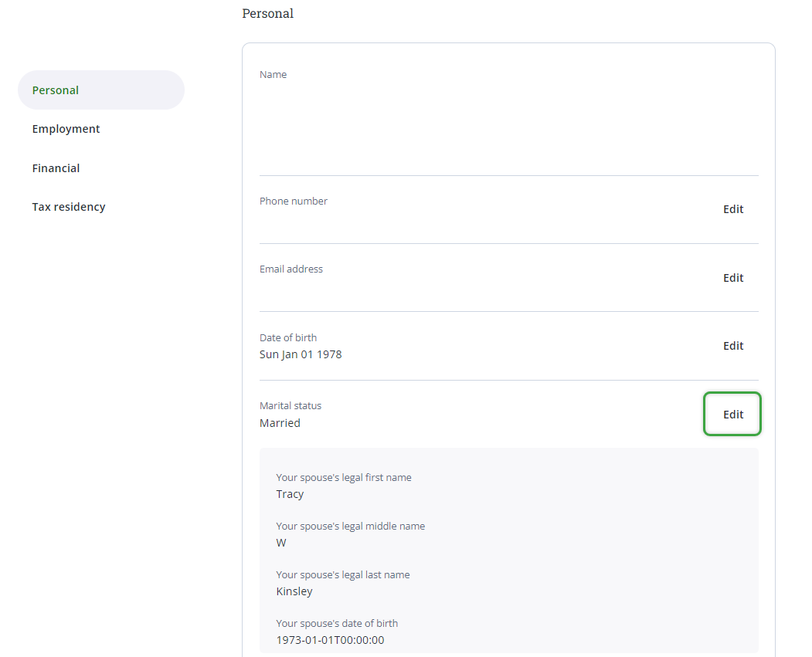Switch to the Financial section

(56, 168)
